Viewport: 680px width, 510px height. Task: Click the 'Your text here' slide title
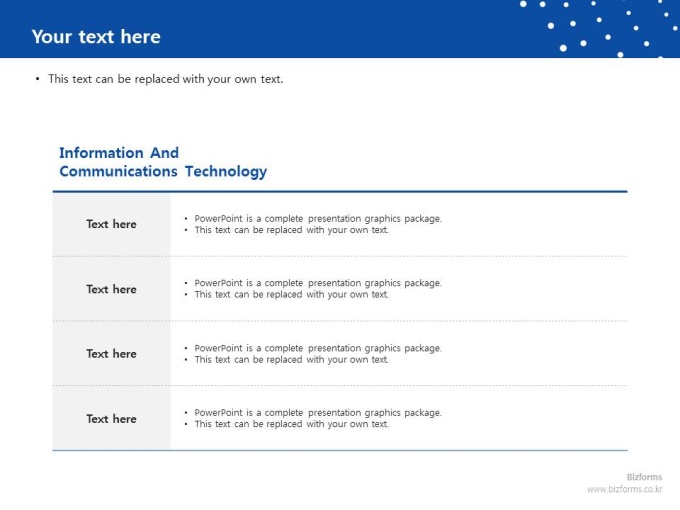tap(96, 37)
